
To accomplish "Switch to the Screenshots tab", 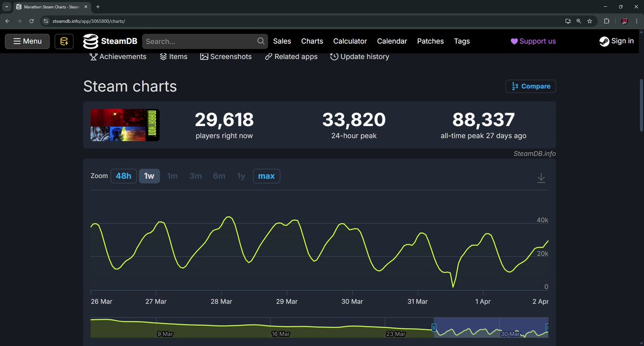I will [226, 56].
